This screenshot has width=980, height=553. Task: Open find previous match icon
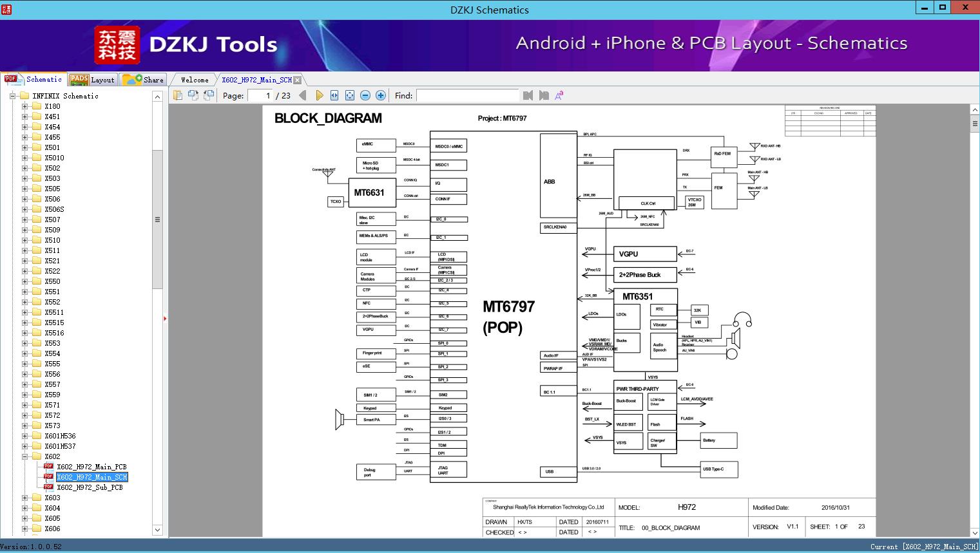tap(528, 95)
